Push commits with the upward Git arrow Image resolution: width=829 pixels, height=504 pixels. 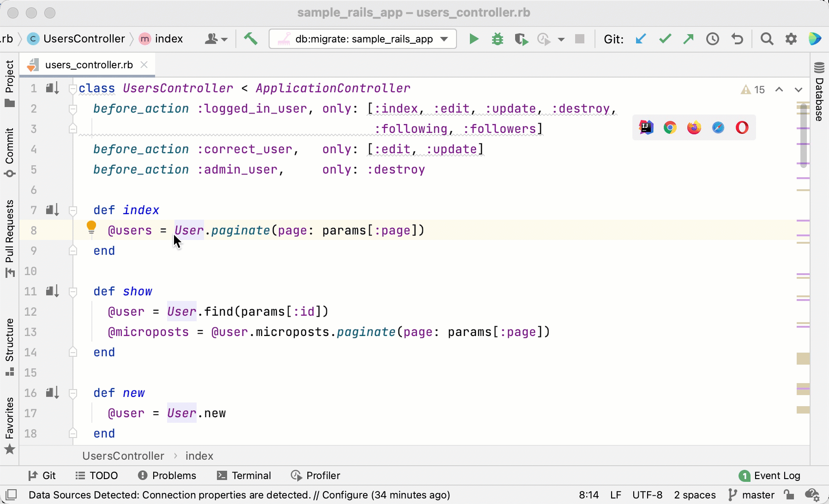pyautogui.click(x=688, y=39)
